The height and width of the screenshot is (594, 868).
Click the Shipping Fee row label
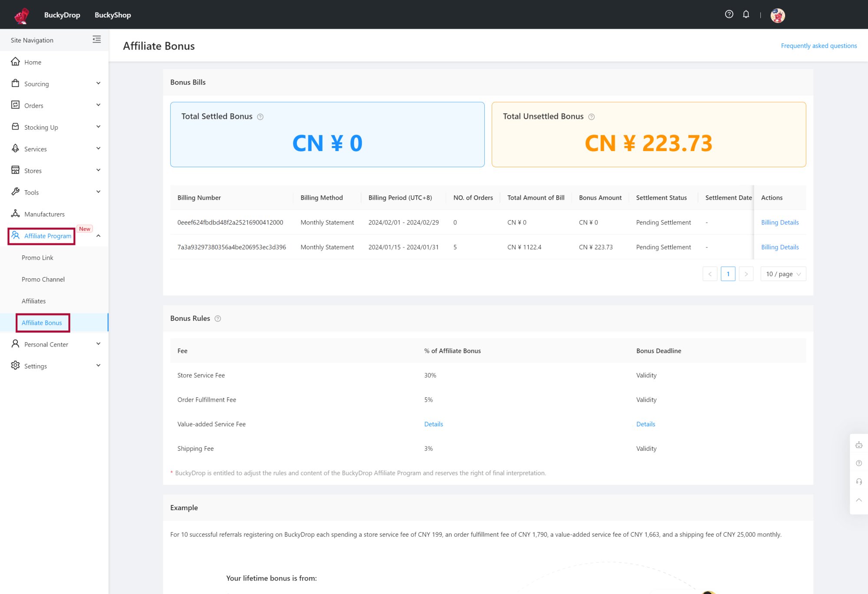195,449
